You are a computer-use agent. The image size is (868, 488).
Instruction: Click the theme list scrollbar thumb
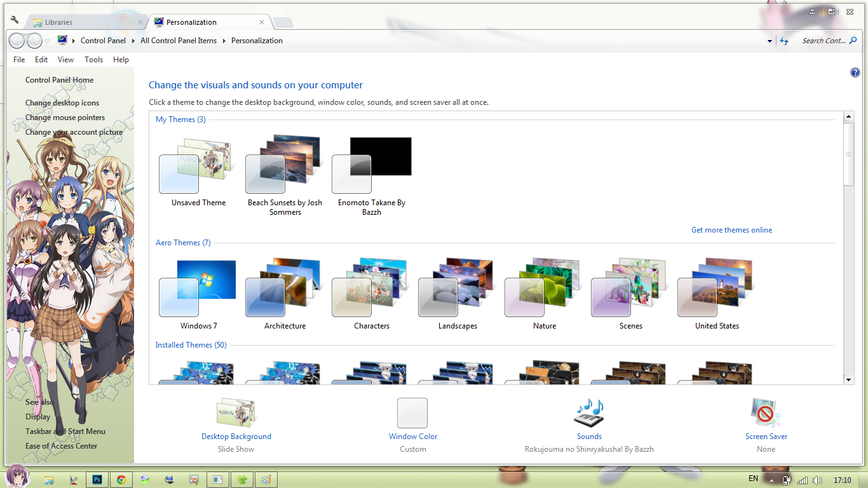849,154
